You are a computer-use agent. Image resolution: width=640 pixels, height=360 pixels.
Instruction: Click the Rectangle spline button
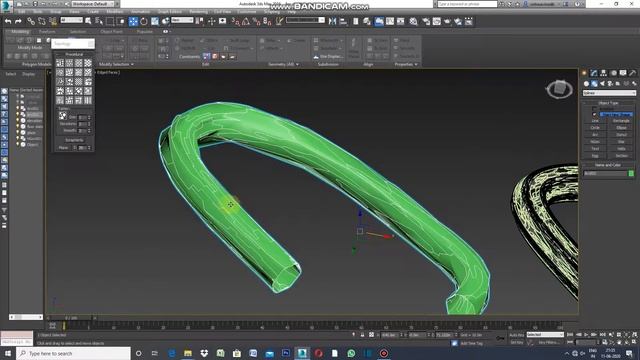pyautogui.click(x=621, y=121)
